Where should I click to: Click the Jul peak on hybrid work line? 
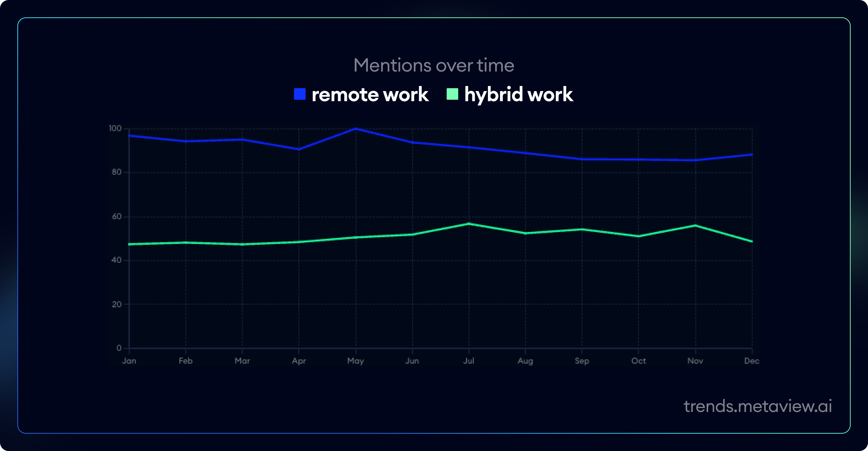pos(469,224)
